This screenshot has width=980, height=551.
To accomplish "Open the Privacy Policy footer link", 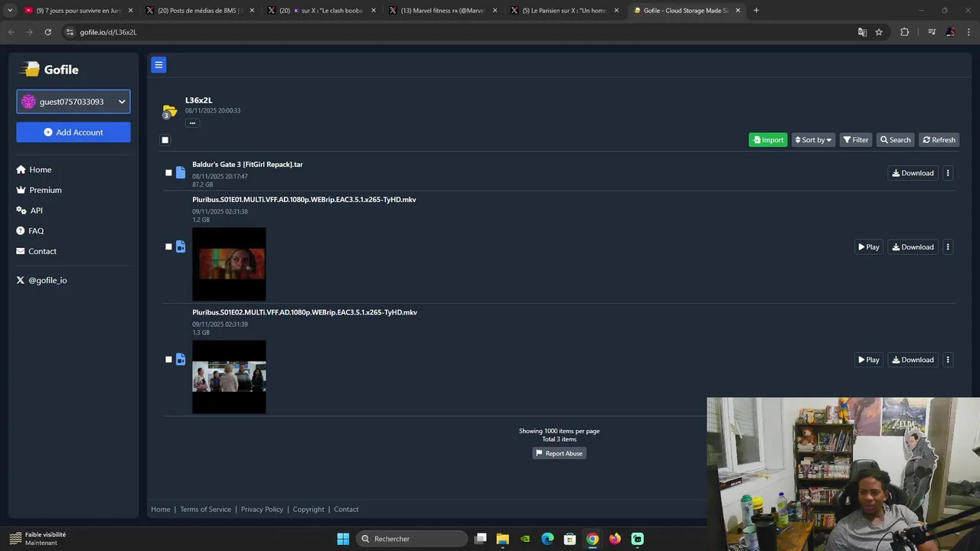I will click(x=262, y=509).
